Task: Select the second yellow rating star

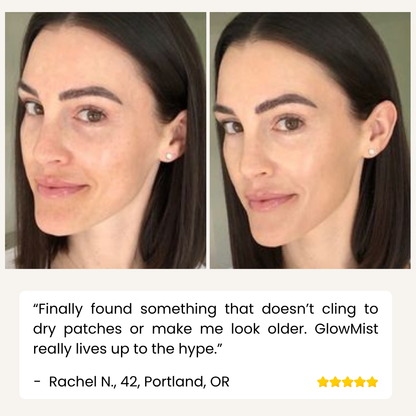Action: (x=335, y=382)
